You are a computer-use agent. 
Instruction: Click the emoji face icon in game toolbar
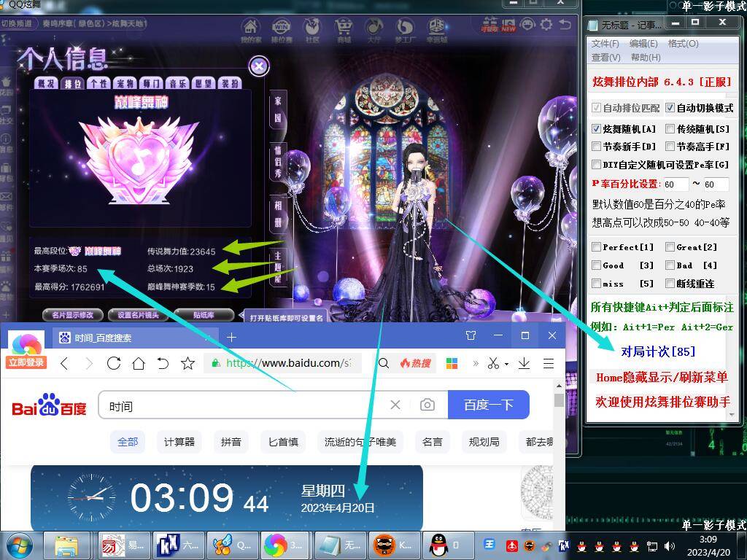[527, 24]
